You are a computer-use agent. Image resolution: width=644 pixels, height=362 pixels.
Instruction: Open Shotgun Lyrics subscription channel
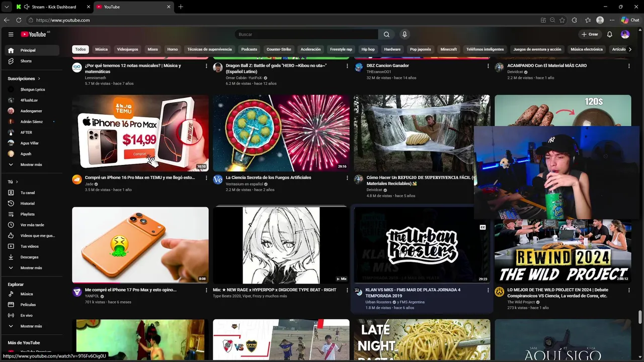click(x=32, y=89)
